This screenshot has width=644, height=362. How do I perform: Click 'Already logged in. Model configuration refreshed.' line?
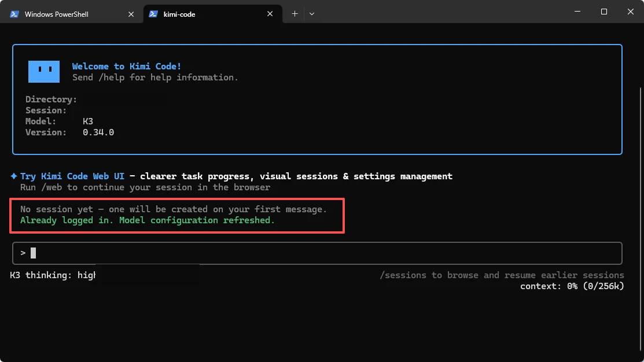(x=148, y=220)
